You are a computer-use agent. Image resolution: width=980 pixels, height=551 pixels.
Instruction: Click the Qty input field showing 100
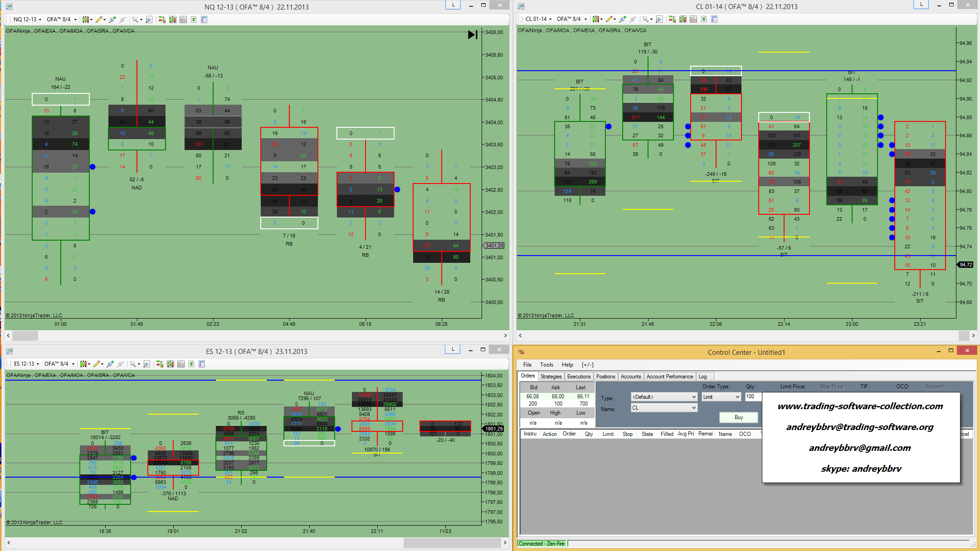(752, 396)
